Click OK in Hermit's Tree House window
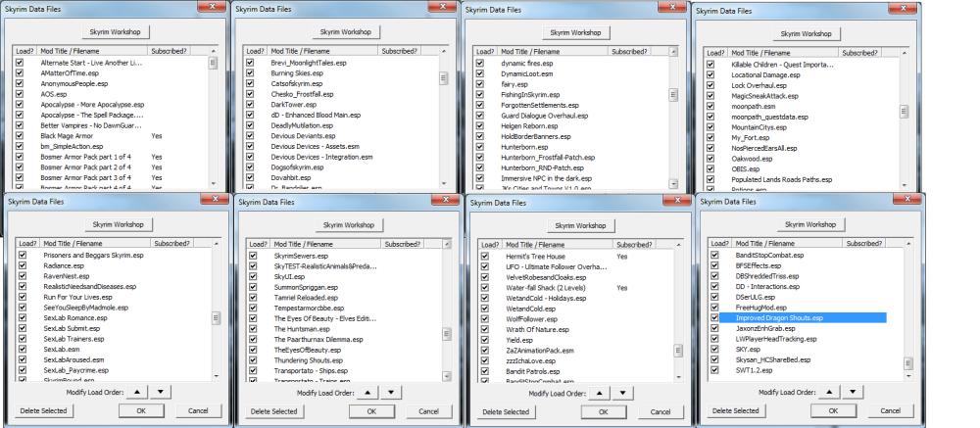Screen dimensions: 980x428 point(603,411)
